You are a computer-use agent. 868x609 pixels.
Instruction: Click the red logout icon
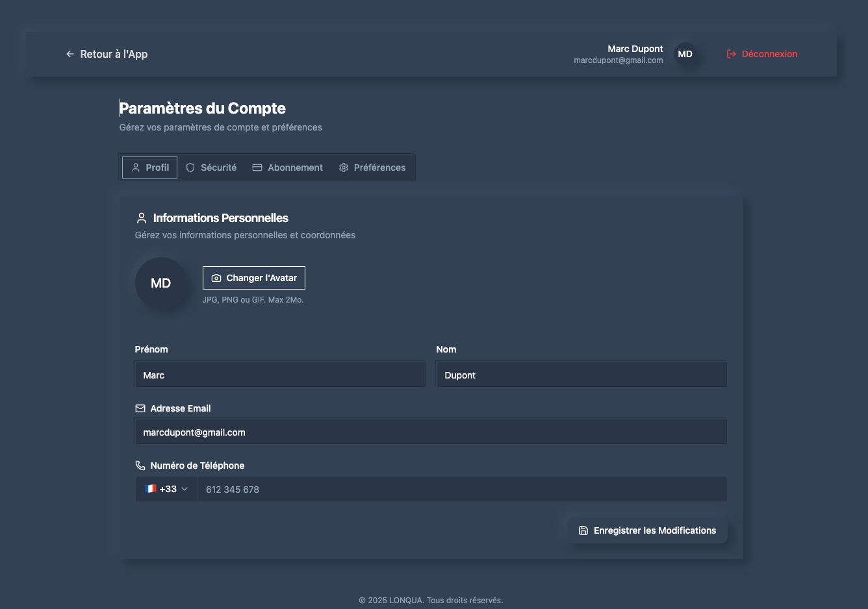point(731,54)
